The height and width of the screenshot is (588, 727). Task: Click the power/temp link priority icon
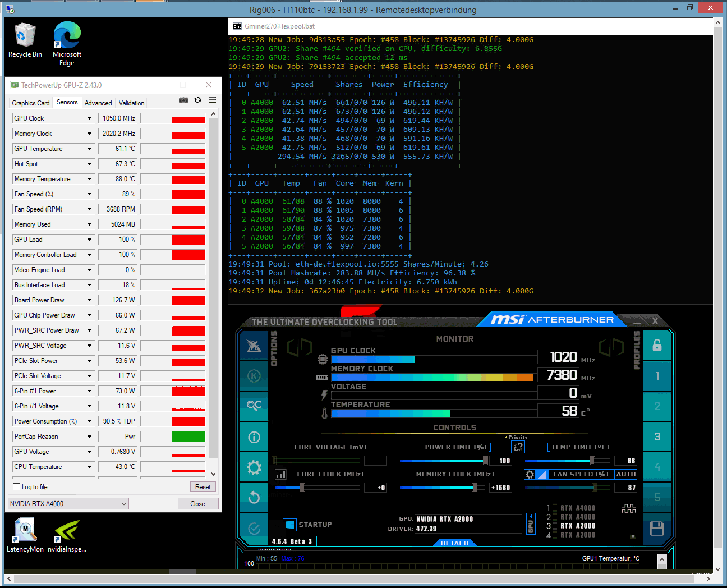(518, 447)
